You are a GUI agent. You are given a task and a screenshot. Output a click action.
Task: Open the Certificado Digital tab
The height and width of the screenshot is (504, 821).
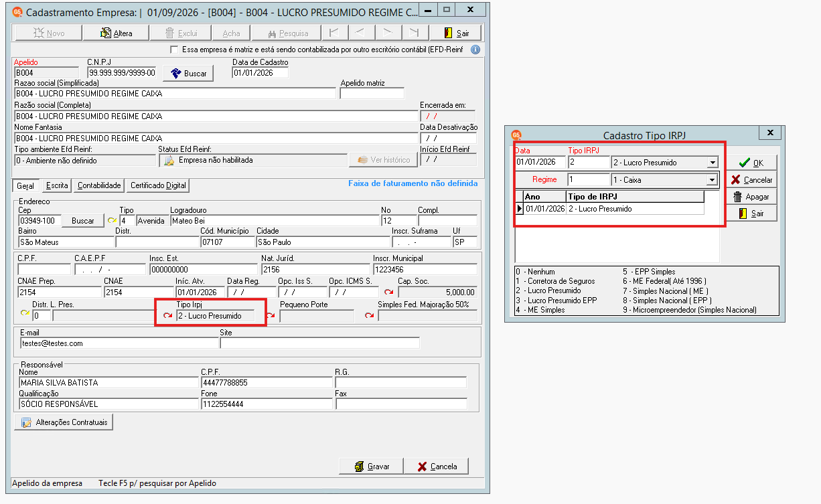pyautogui.click(x=159, y=185)
